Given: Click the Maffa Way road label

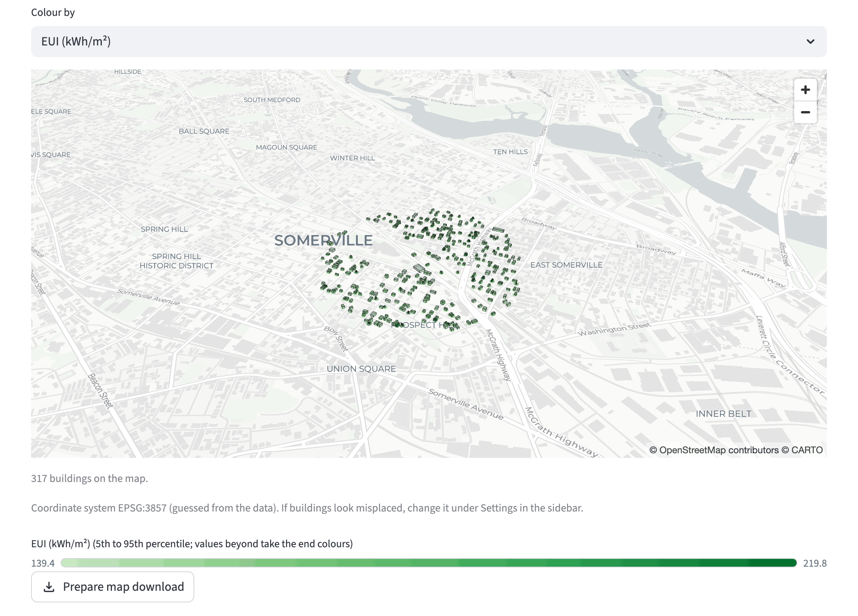Looking at the screenshot, I should [764, 278].
